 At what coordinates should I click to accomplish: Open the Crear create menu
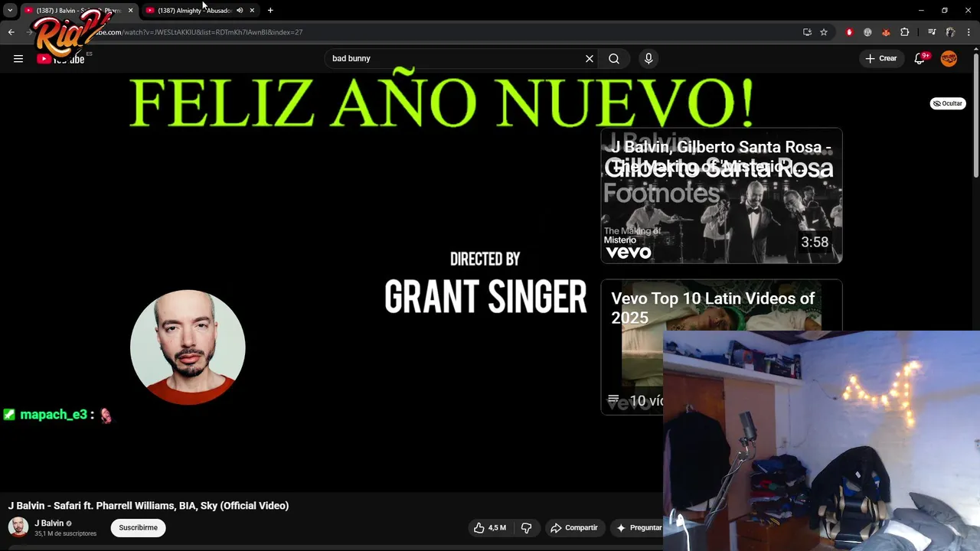coord(881,58)
